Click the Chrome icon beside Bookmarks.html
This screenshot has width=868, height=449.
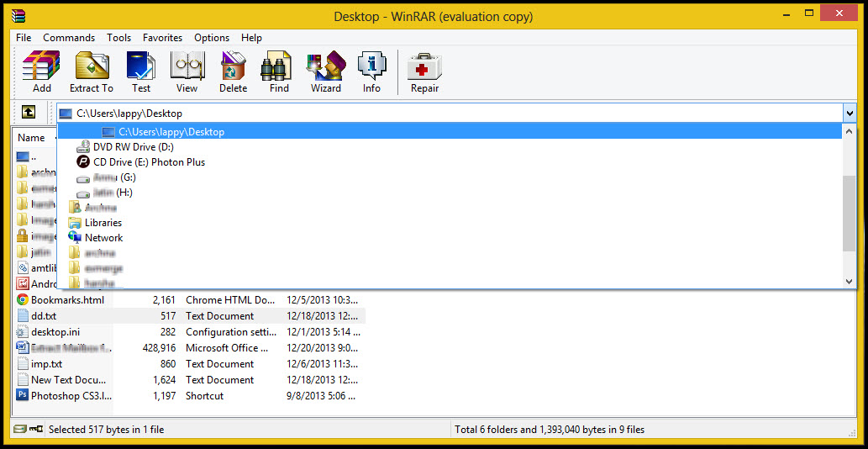tap(22, 299)
